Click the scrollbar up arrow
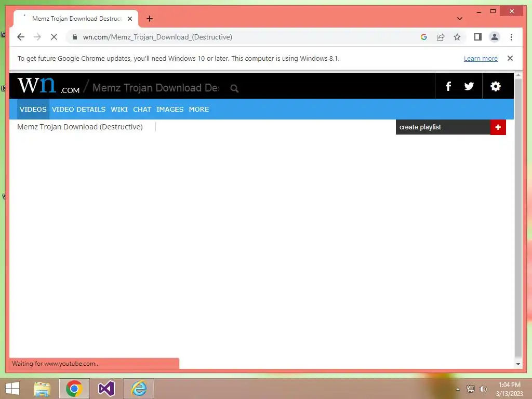Image resolution: width=532 pixels, height=399 pixels. 518,75
